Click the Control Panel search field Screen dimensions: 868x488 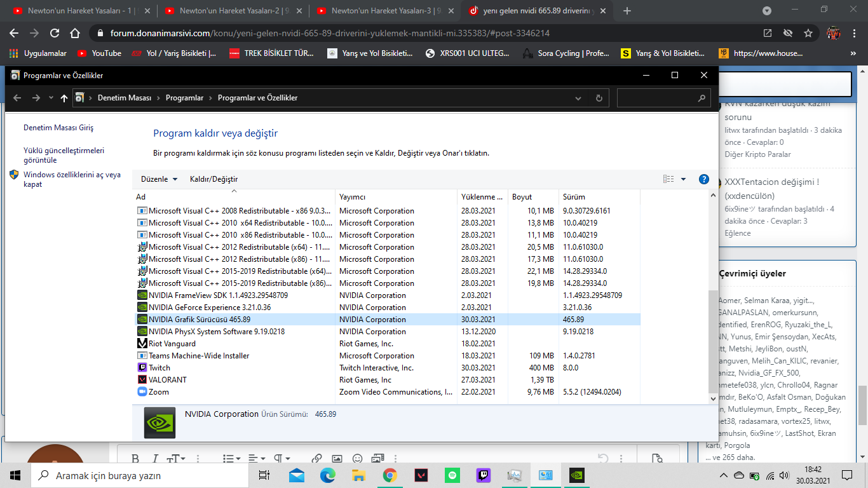664,98
